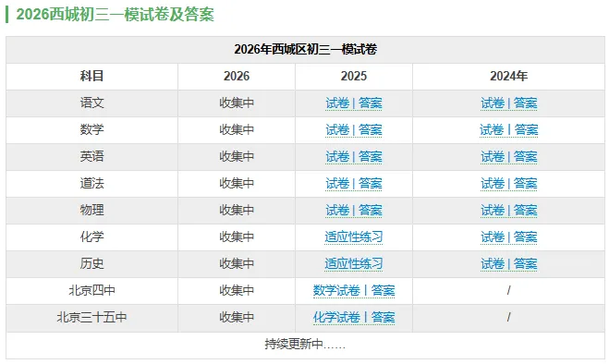Open the 2024年 道法 答案 link
The width and height of the screenshot is (609, 364).
526,183
